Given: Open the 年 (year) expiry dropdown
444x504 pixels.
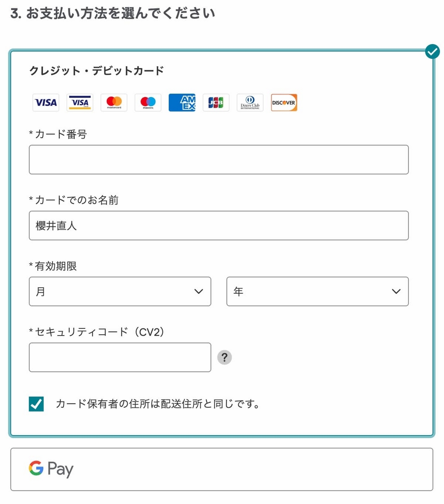Looking at the screenshot, I should (317, 291).
